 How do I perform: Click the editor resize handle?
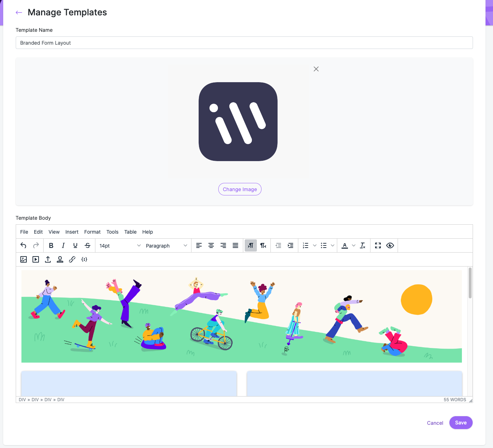(471, 400)
